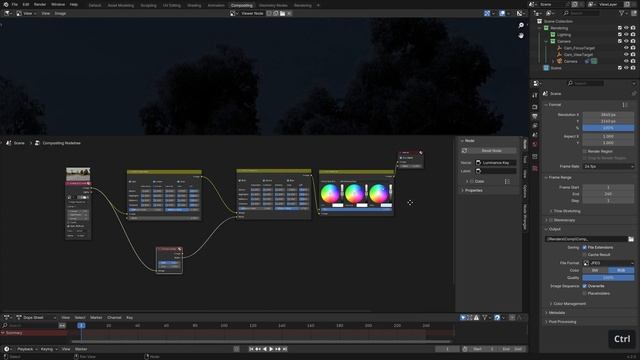Image resolution: width=640 pixels, height=360 pixels.
Task: Toggle the Render Region checkbox
Action: 585,151
